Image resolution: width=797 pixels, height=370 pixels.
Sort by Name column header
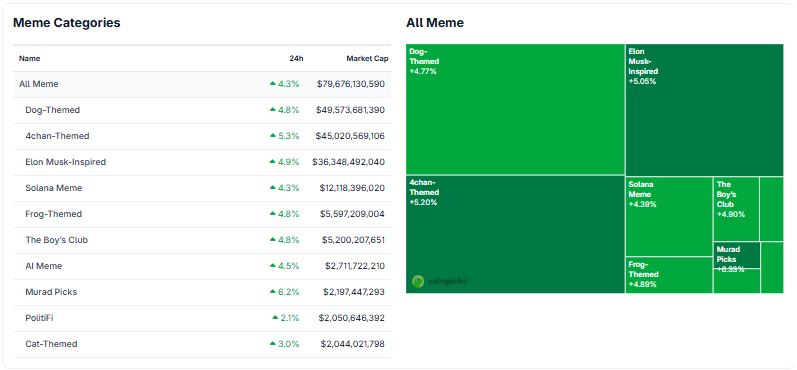tap(29, 58)
